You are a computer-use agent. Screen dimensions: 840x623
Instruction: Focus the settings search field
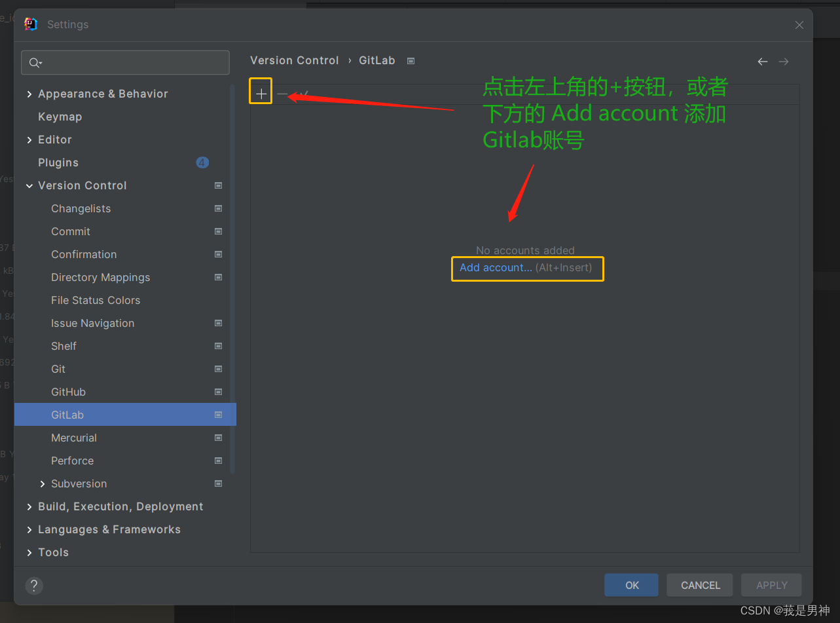[125, 63]
